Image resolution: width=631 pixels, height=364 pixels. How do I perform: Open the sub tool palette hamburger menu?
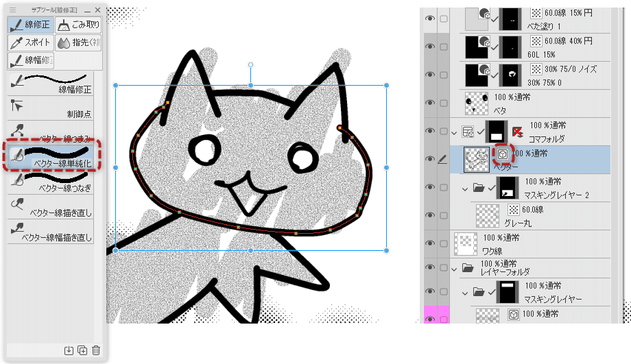(13, 10)
